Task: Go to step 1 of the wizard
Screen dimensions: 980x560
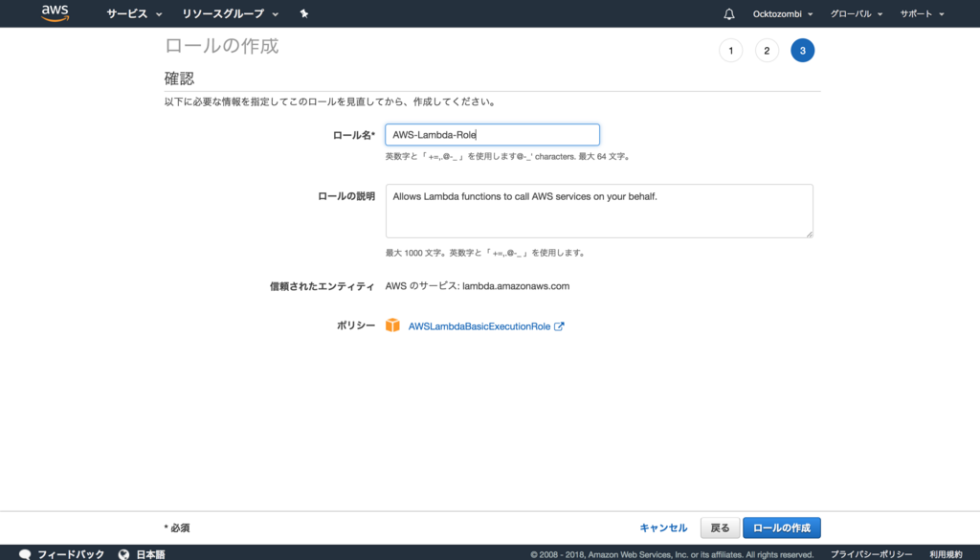Action: [730, 51]
